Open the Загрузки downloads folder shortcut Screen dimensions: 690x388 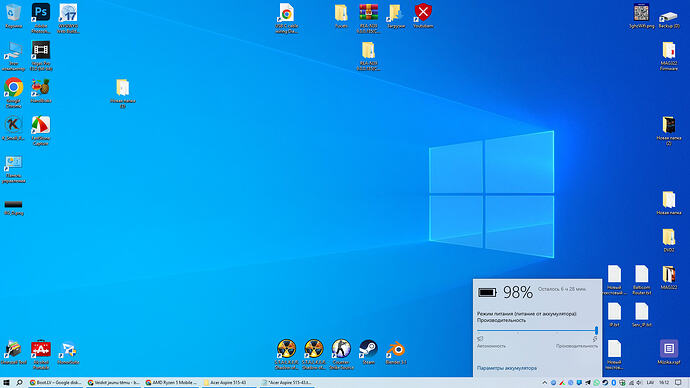coord(396,16)
